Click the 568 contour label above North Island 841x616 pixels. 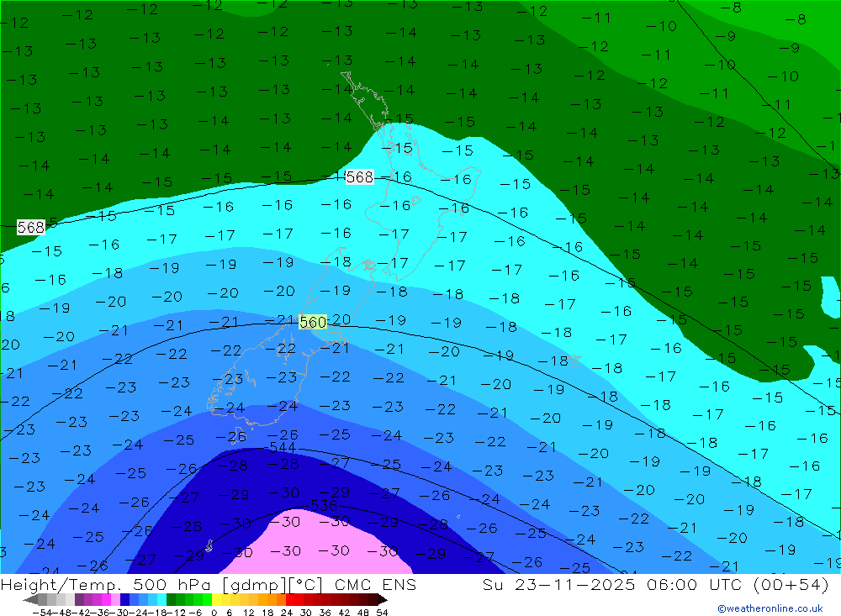(x=359, y=177)
